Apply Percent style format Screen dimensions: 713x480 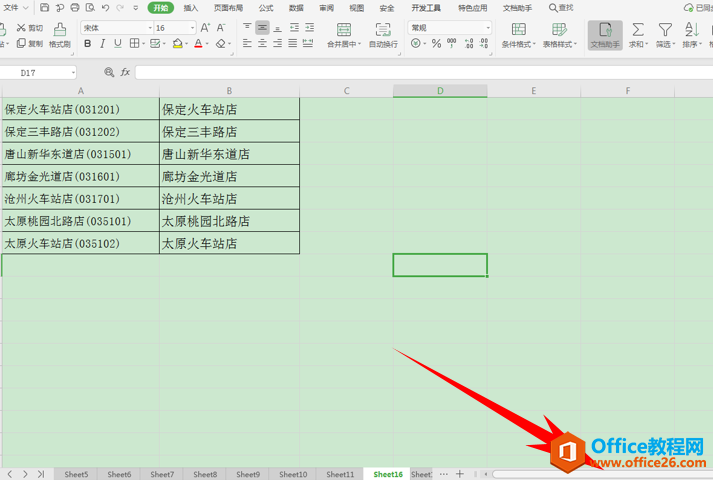click(437, 43)
